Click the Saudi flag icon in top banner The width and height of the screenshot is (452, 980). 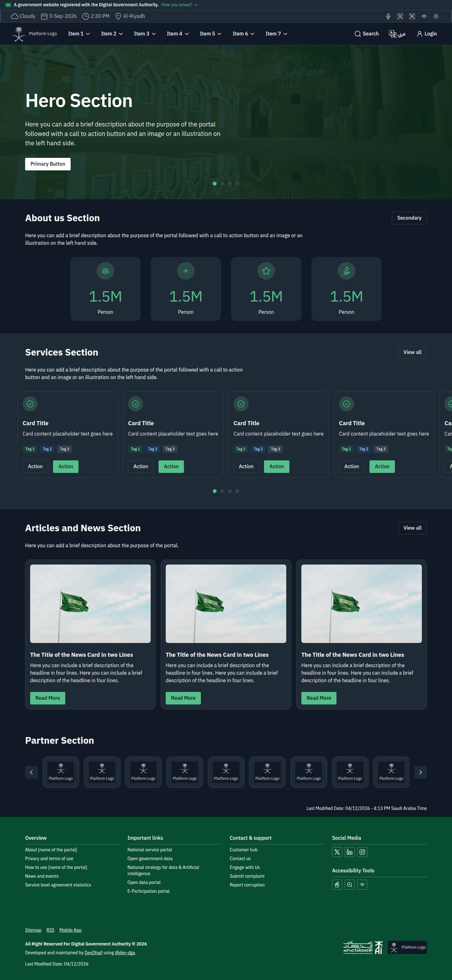coord(8,5)
